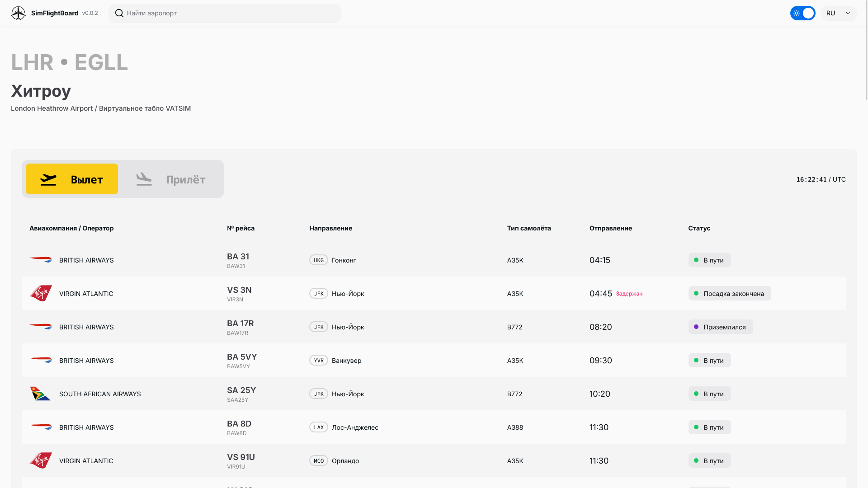Screen dimensions: 868x488
Task: Click the SimFlightBoard title text
Action: click(x=55, y=13)
